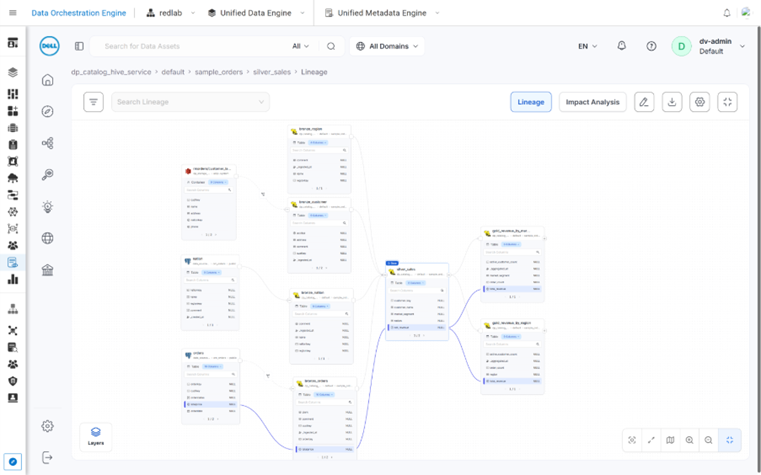Click the expand arrows icon in canvas controls
Image resolution: width=761 pixels, height=475 pixels.
coord(651,440)
